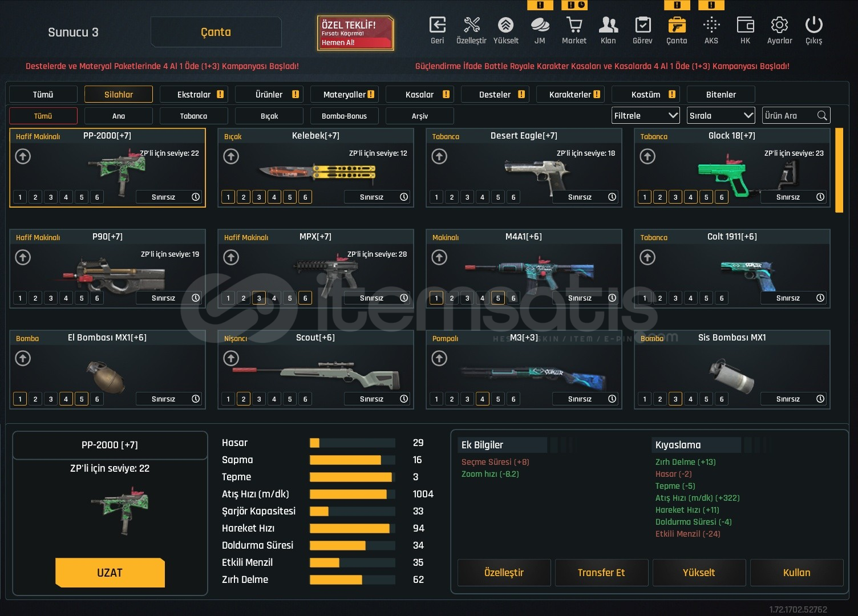Switch to Materyaller tab
The height and width of the screenshot is (616, 858).
tap(344, 94)
